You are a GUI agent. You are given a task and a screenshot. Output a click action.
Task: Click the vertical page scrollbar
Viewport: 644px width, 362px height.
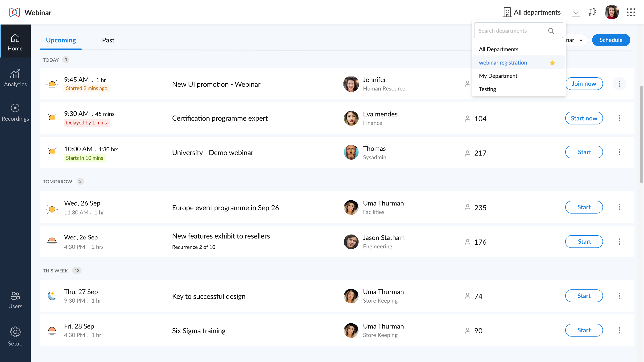coord(641,135)
